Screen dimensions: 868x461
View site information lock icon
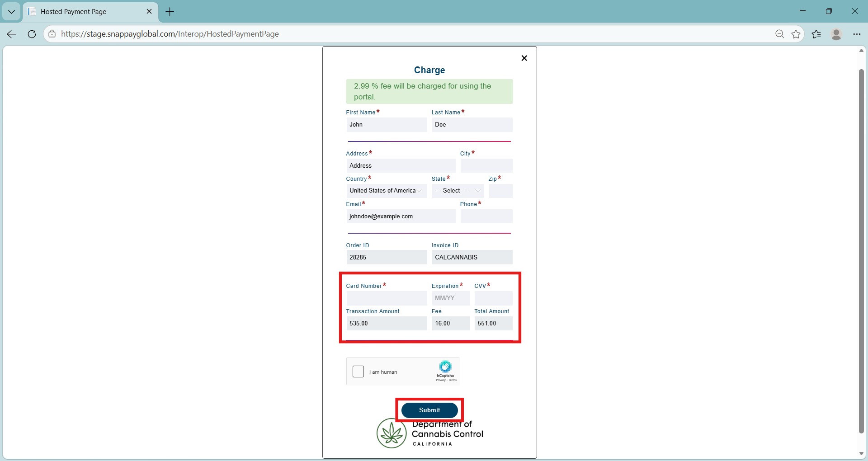tap(52, 34)
